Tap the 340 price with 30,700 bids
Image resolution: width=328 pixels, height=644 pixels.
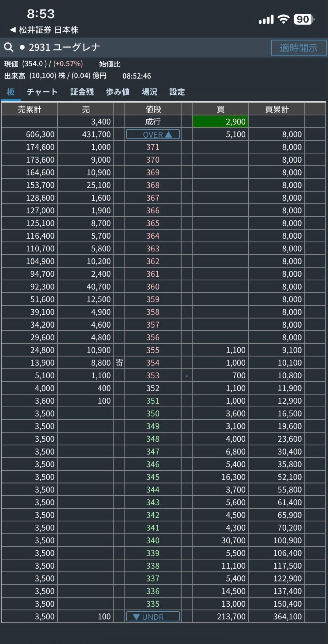coord(153,540)
